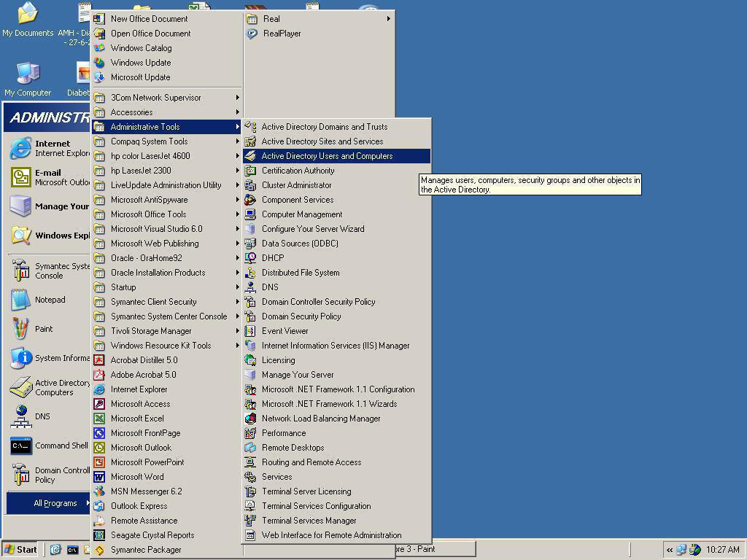Open Windows Explorer from the pinned list
The image size is (747, 560).
point(50,236)
